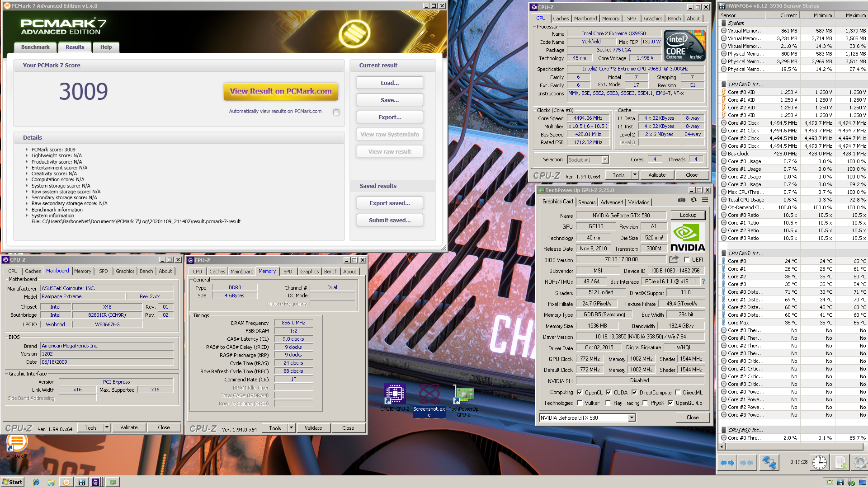Launch Internet Explorer from taskbar
868x488 pixels.
(36, 482)
